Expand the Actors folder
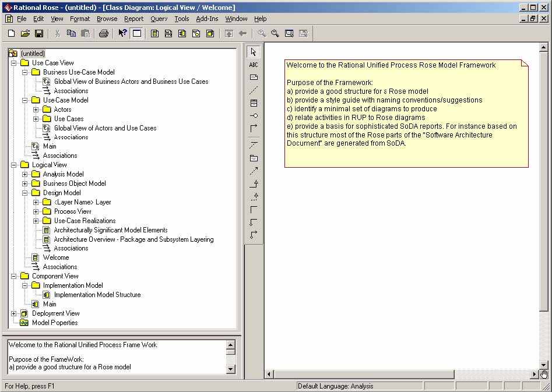Viewport: 552px width, 392px height. [36, 110]
